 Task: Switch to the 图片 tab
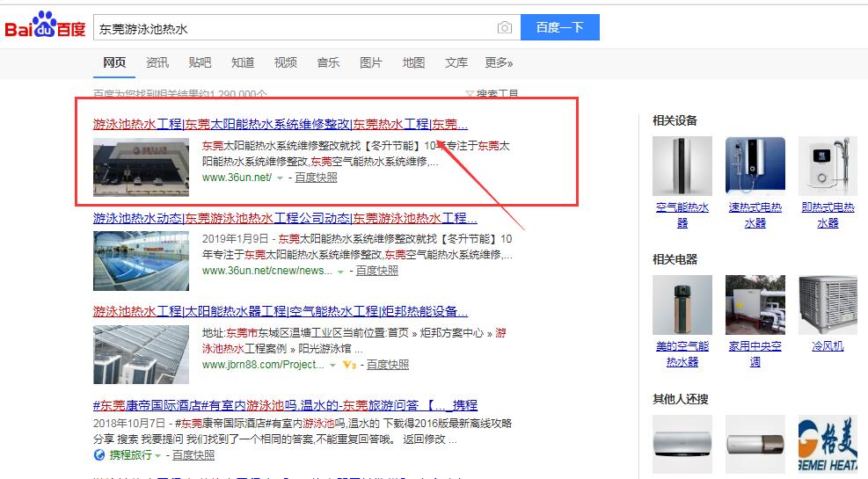point(371,62)
